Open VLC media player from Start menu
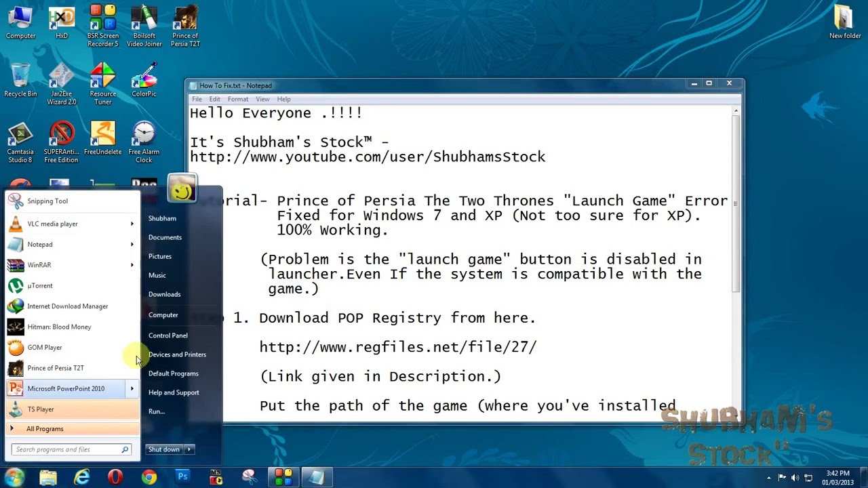 pyautogui.click(x=66, y=224)
